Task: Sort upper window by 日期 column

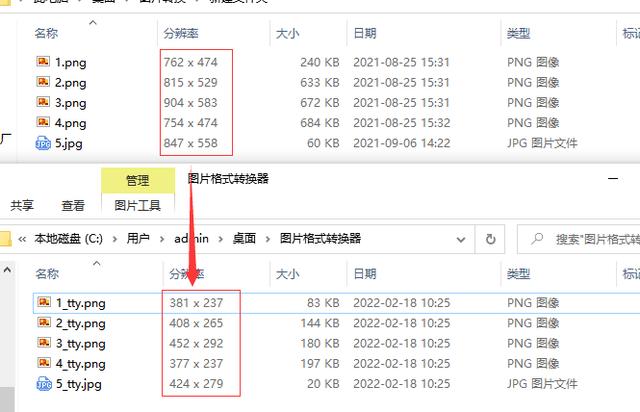Action: pyautogui.click(x=365, y=33)
